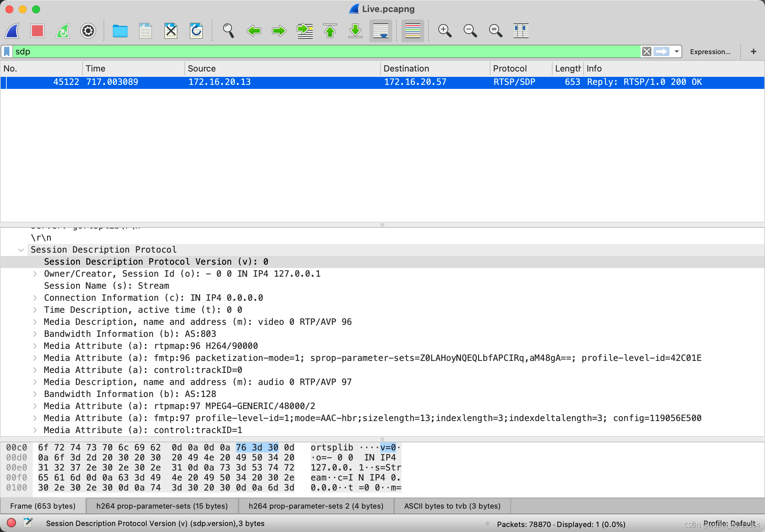Open h264 prop-parameter-sets 2 tab
The width and height of the screenshot is (765, 532).
click(x=316, y=506)
